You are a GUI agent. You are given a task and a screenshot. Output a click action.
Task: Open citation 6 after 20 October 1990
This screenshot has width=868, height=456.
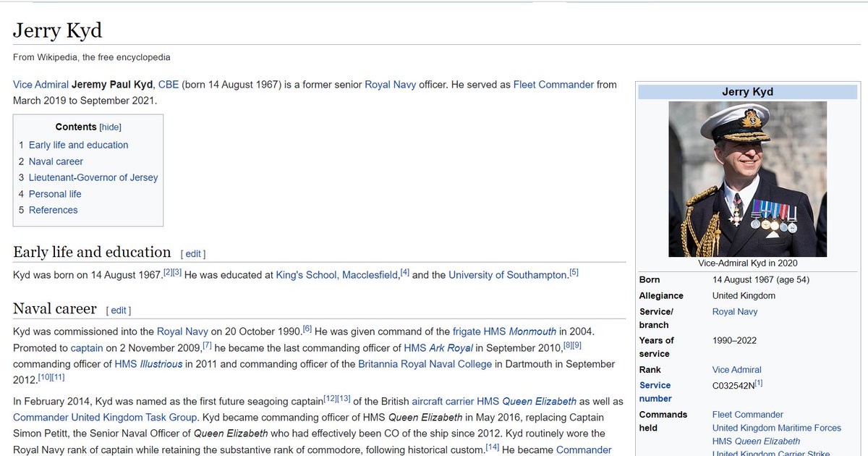click(307, 329)
